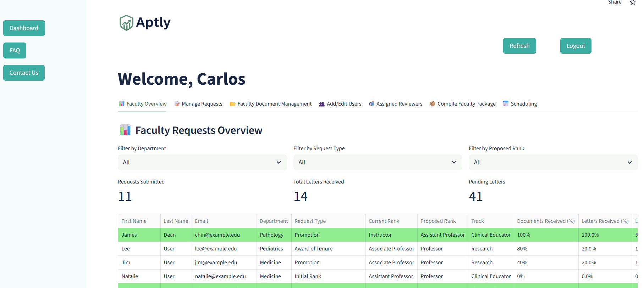Click the Scheduling calendar icon
644x288 pixels.
506,103
